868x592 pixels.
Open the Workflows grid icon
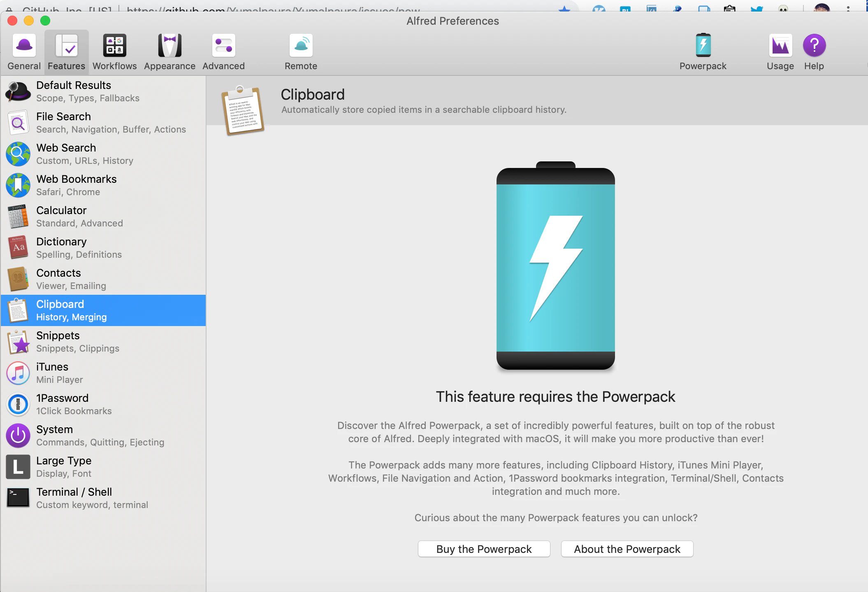point(115,45)
